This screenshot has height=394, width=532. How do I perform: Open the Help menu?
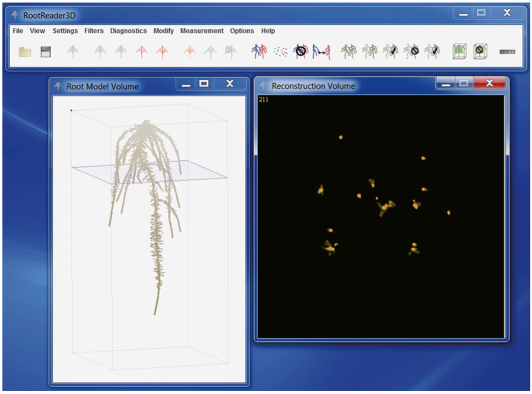[268, 31]
